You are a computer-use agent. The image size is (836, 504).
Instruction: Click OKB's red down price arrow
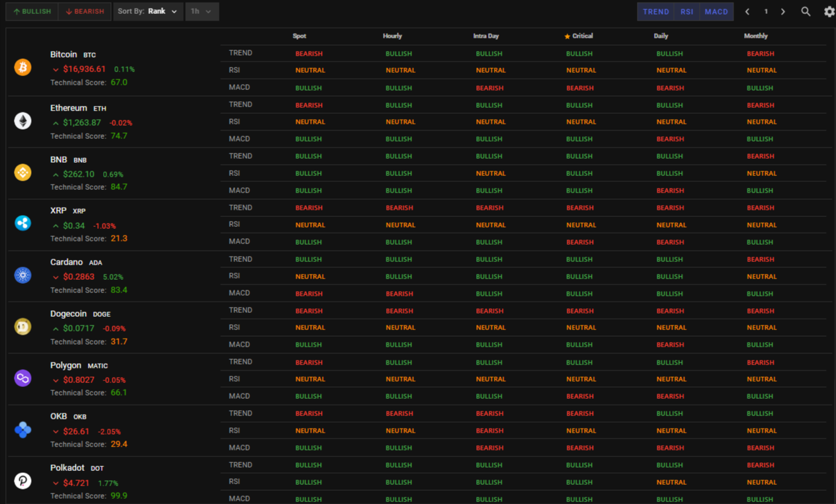coord(56,432)
